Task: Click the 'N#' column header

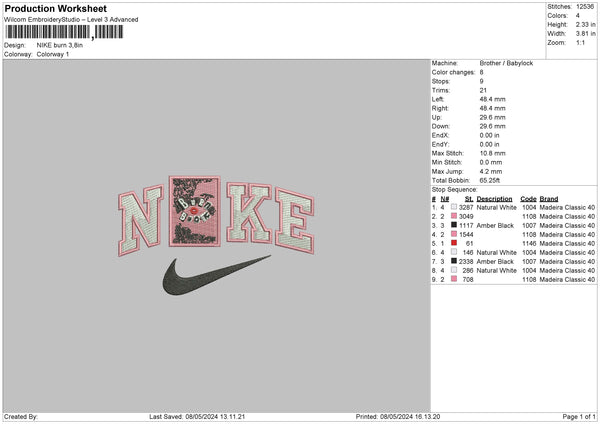Action: coord(445,199)
